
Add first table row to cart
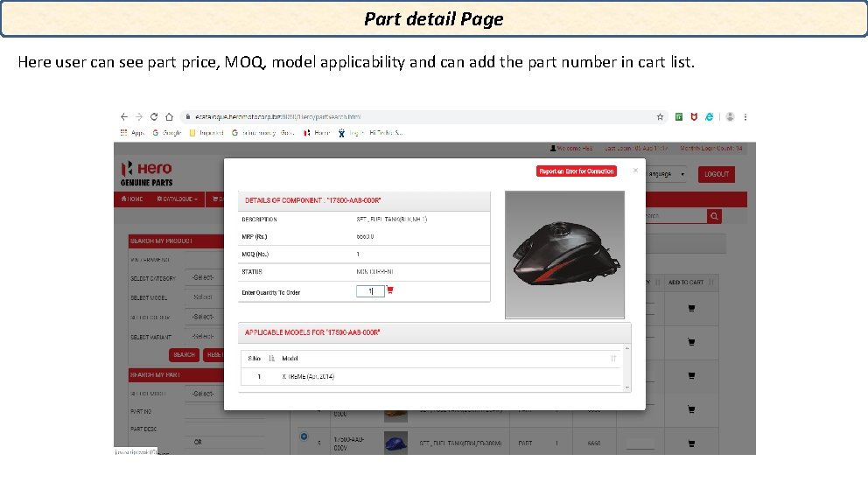pos(691,308)
